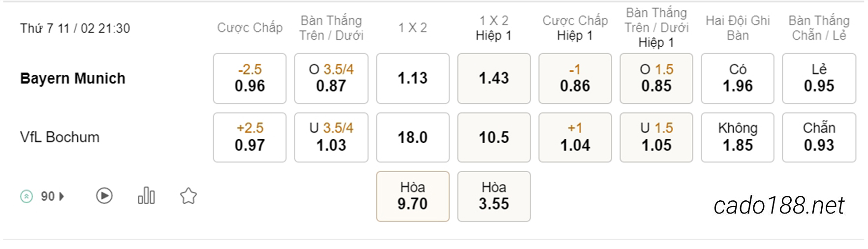
Task: Expand the 90 more markets arrow
Action: pos(62,196)
